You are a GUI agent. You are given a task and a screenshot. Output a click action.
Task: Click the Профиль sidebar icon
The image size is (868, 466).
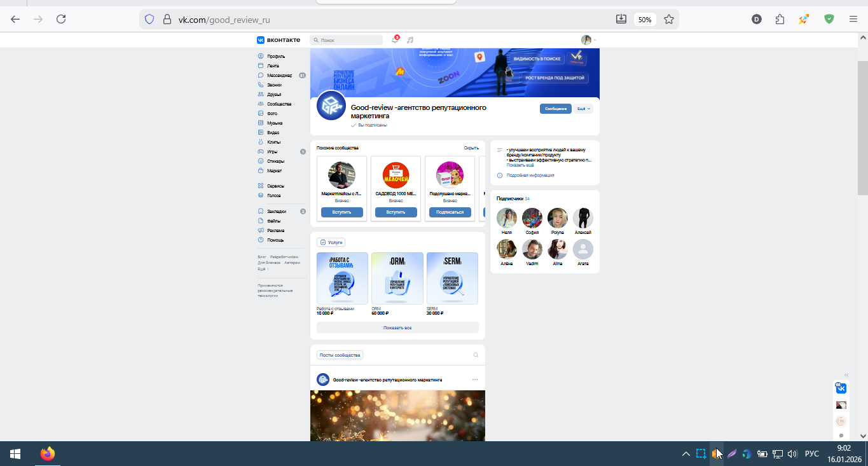[261, 56]
